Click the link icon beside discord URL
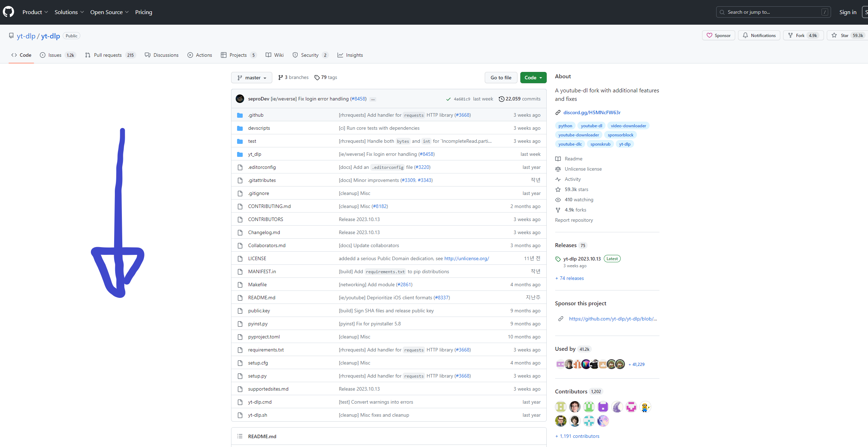This screenshot has height=447, width=868. pyautogui.click(x=558, y=113)
